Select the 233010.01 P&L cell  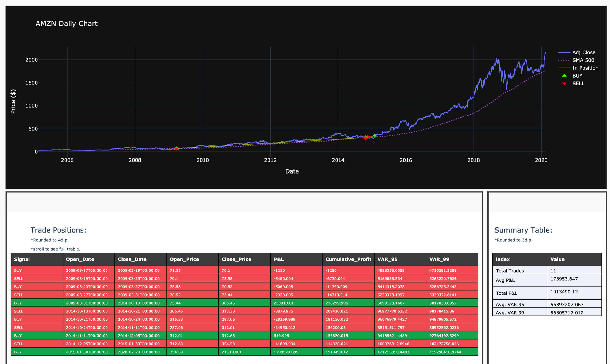[283, 303]
